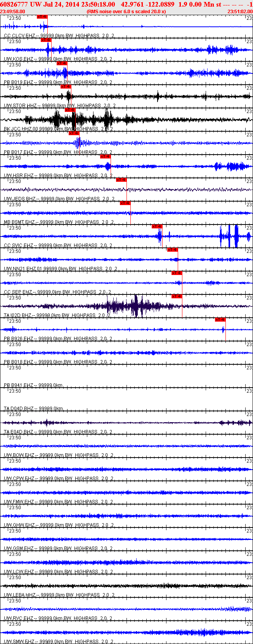
Task: Click the red pick flag on CC.CLCV trace
Action: 42,17
